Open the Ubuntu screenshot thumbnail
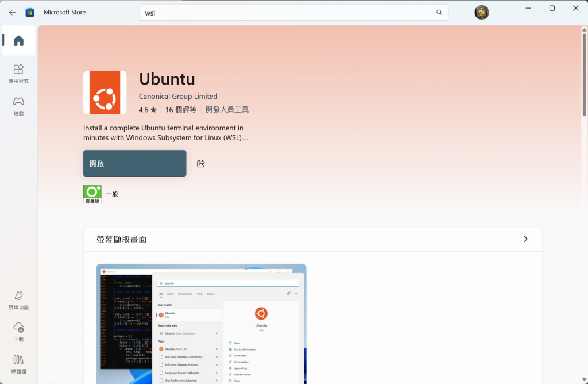This screenshot has width=588, height=384. click(x=202, y=324)
